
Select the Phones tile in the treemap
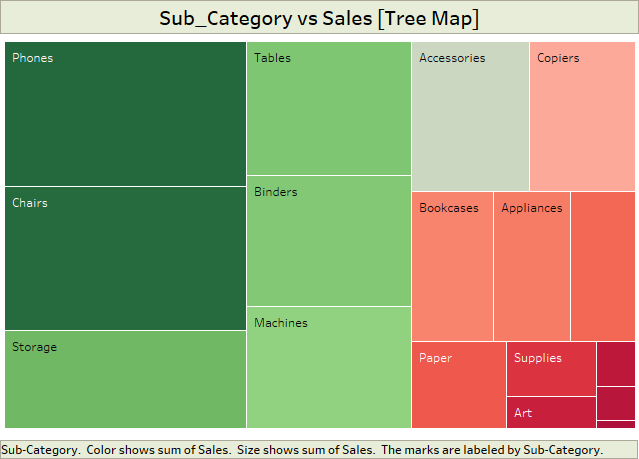[x=125, y=113]
